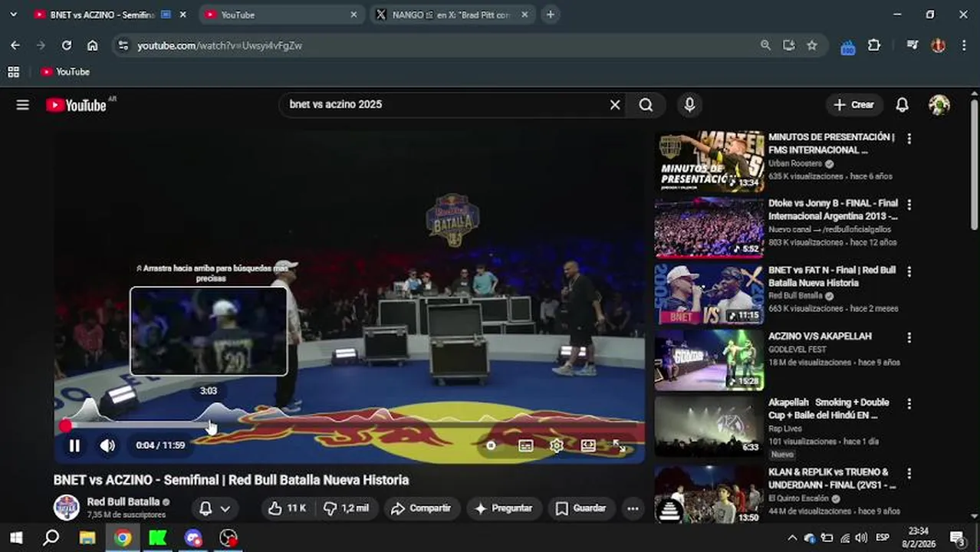This screenshot has height=552, width=980.
Task: Go to YouTube home via logo
Action: pos(77,105)
